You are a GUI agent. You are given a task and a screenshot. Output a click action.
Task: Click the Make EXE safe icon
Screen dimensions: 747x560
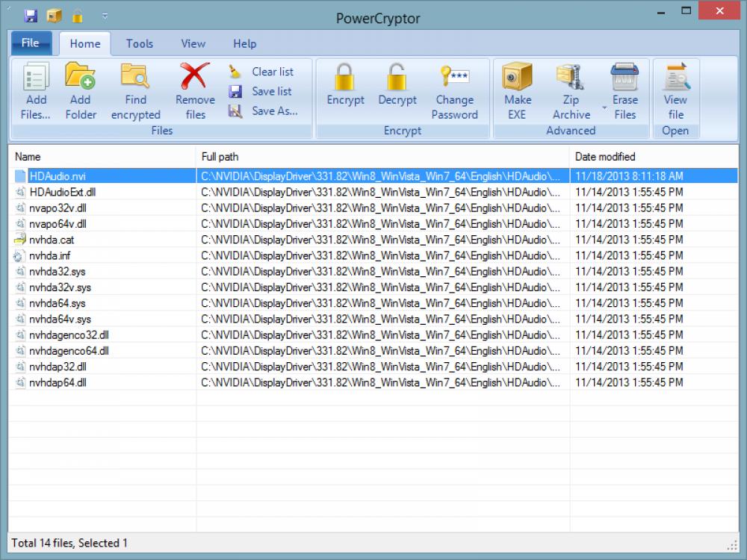(517, 78)
